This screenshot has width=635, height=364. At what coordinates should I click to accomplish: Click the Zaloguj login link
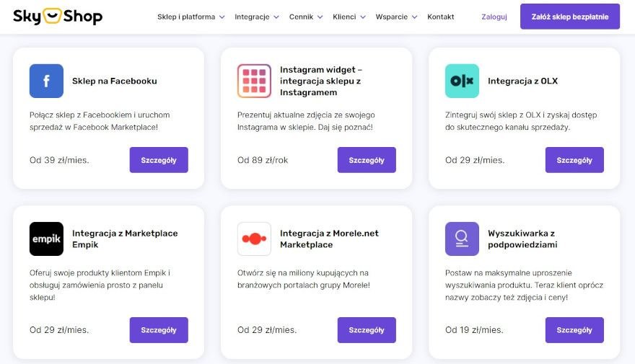(494, 17)
